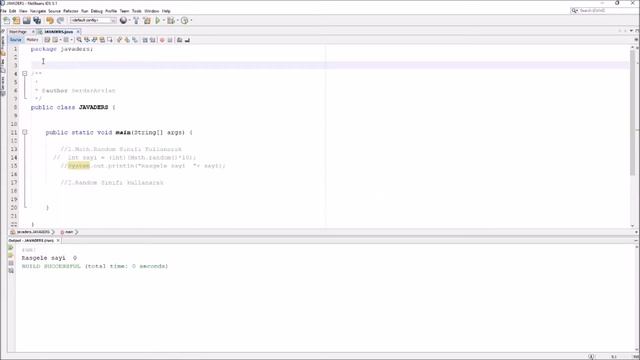Image resolution: width=640 pixels, height=360 pixels.
Task: Click the Re-run icon in Output panel
Action: point(11,247)
